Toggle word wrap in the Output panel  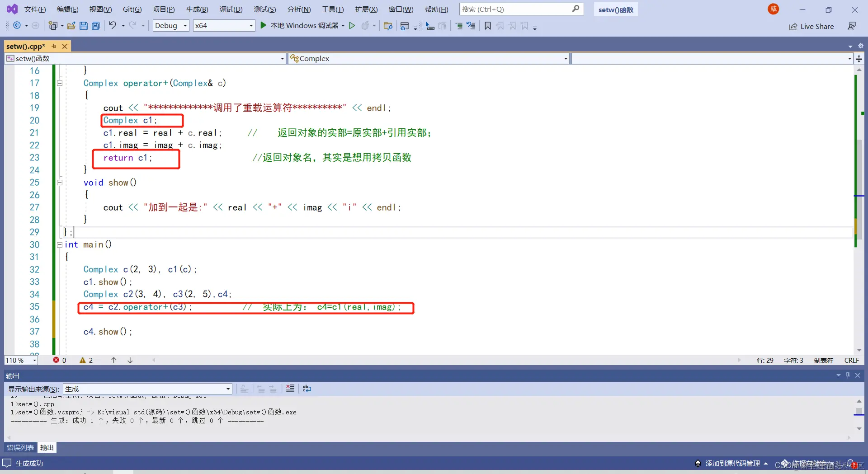pos(307,389)
